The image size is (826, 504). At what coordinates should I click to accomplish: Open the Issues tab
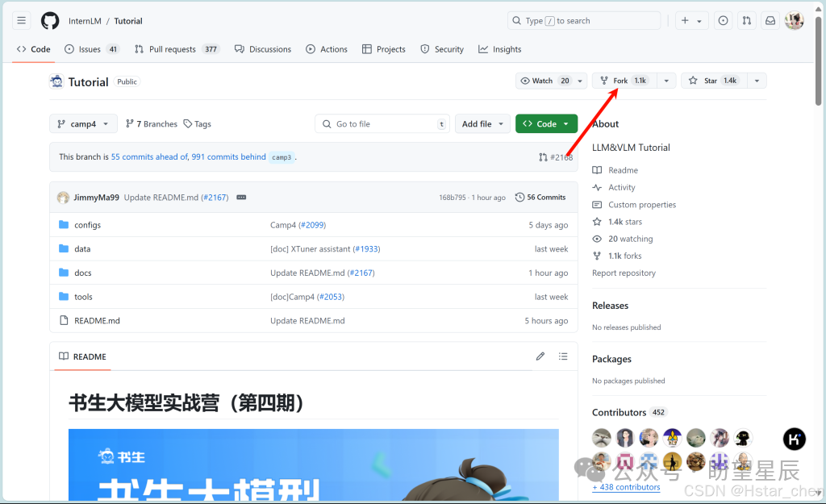coord(92,49)
